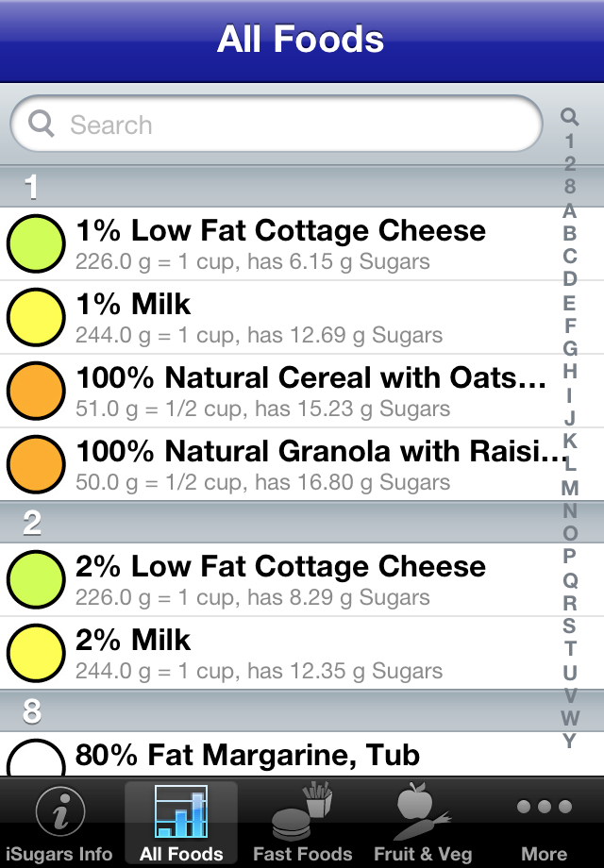The image size is (604, 868).
Task: Switch to Fruit & Veg apple icon
Action: [422, 813]
